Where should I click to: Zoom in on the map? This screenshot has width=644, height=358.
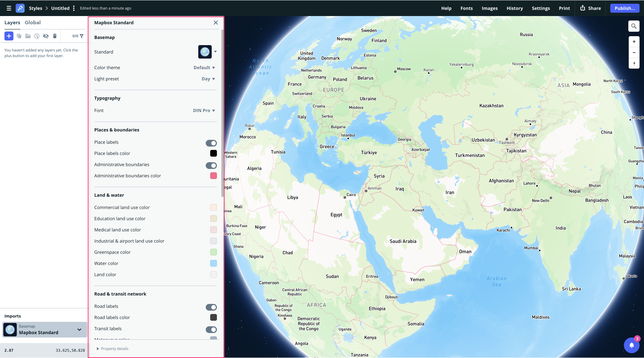(x=634, y=42)
